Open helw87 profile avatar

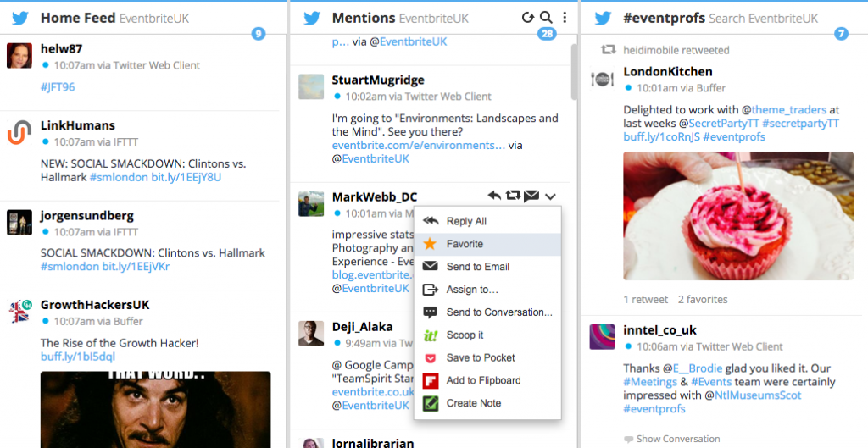point(19,56)
